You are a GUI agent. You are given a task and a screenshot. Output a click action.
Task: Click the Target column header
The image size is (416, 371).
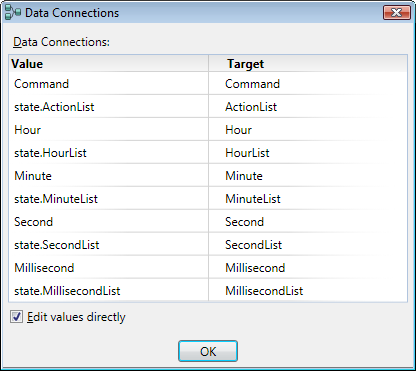pyautogui.click(x=308, y=64)
